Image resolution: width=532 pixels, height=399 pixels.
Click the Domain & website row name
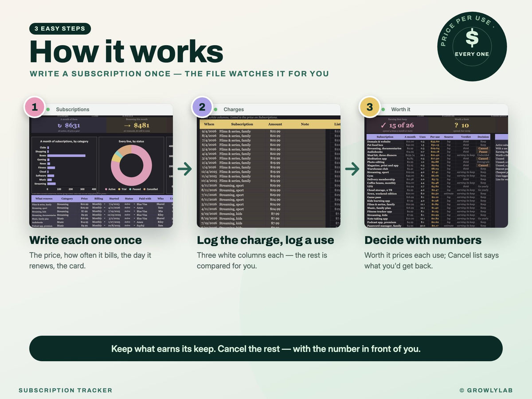point(379,141)
